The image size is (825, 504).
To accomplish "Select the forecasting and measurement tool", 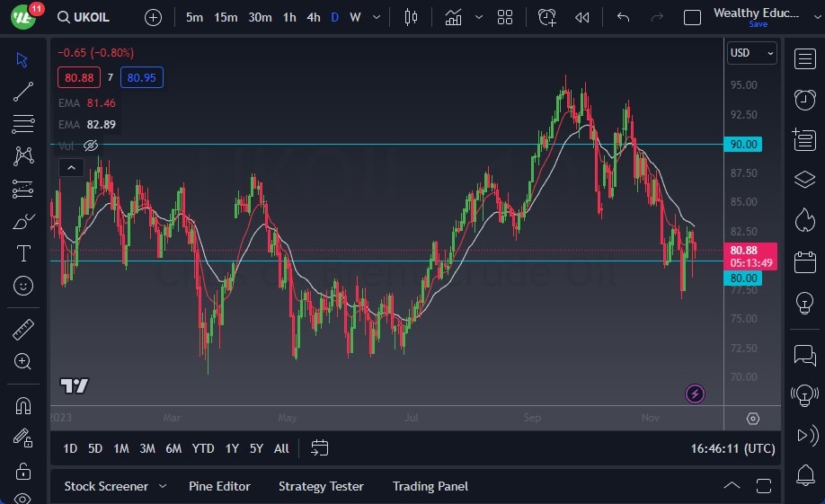I will [x=22, y=189].
